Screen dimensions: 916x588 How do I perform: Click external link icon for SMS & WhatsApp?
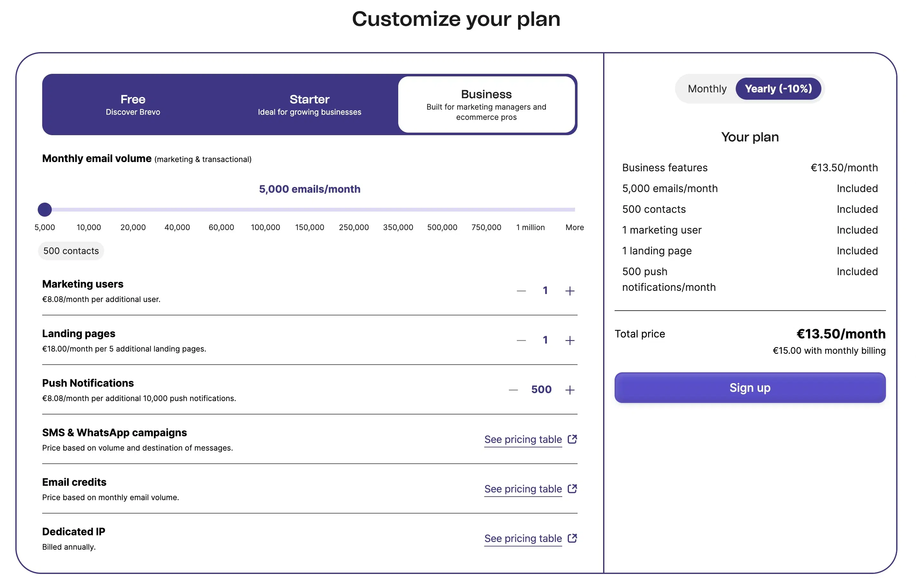point(571,439)
